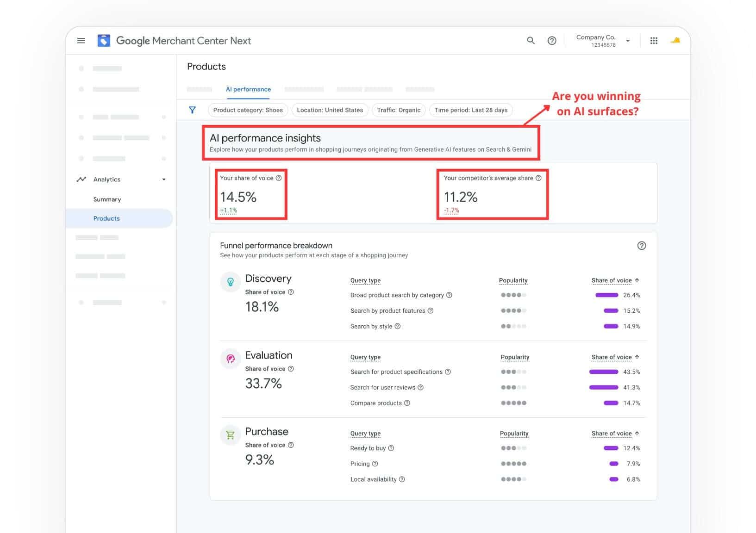The width and height of the screenshot is (756, 533).
Task: Open Time period: Last 28 days filter
Action: click(471, 110)
